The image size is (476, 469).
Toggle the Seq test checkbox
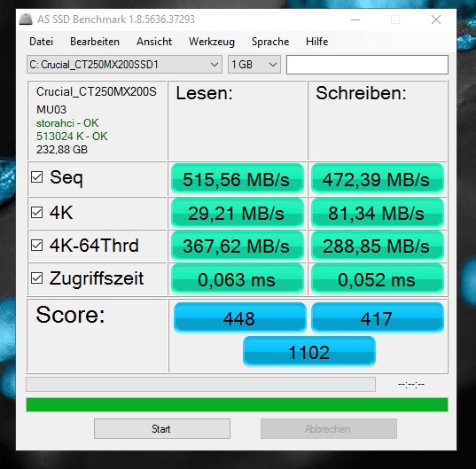click(36, 176)
